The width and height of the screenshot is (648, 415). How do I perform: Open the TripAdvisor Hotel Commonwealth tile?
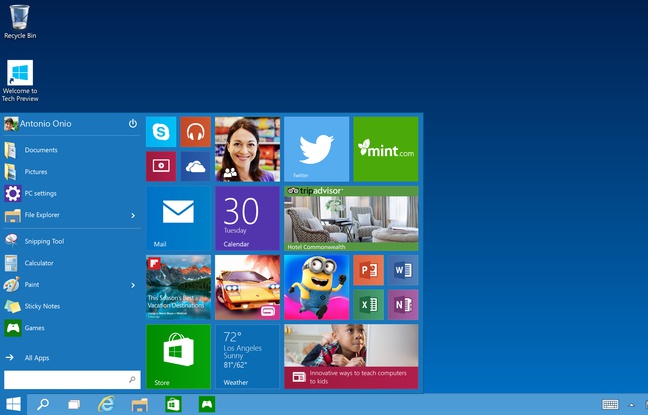351,218
